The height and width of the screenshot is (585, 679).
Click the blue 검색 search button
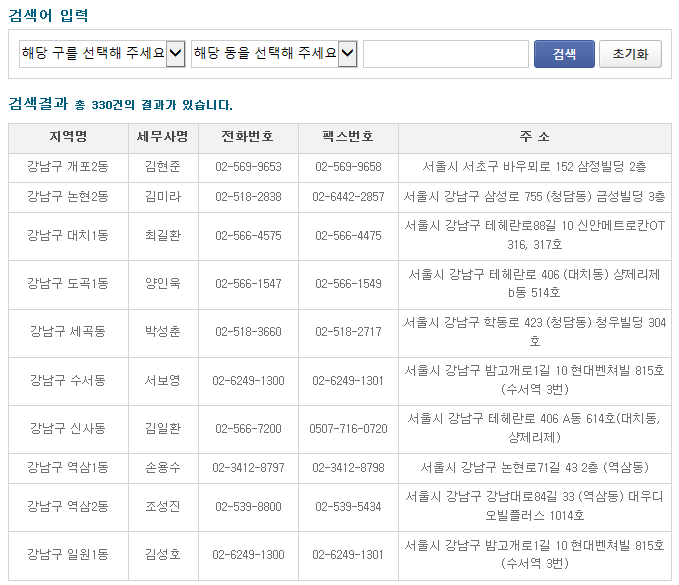(564, 54)
